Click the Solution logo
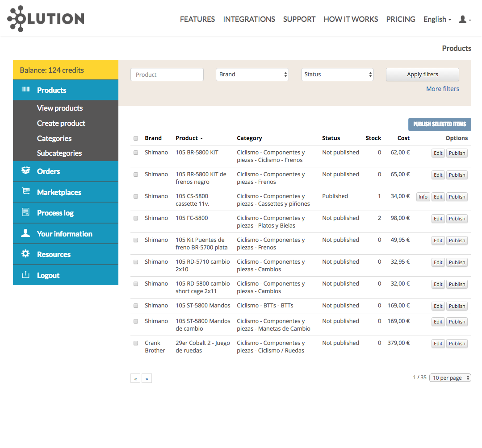Image resolution: width=482 pixels, height=448 pixels. coord(46,19)
